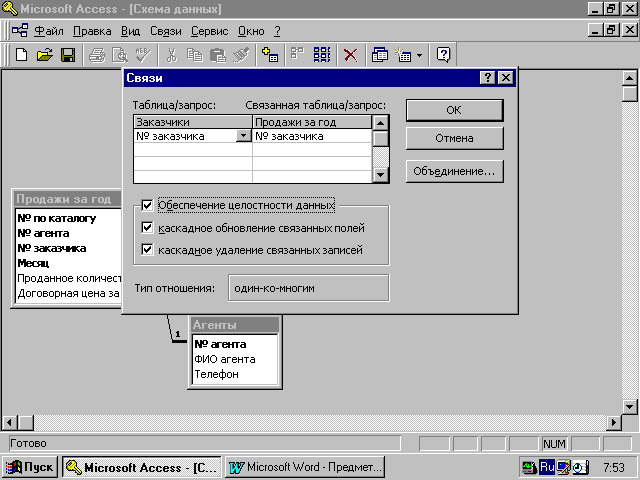Close the Связи dialog with X
The width and height of the screenshot is (640, 480).
tap(506, 78)
